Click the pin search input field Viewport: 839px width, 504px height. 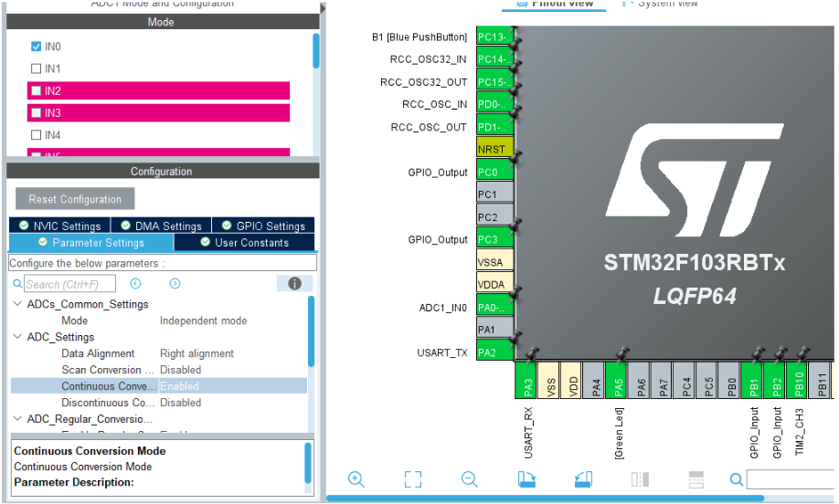791,479
